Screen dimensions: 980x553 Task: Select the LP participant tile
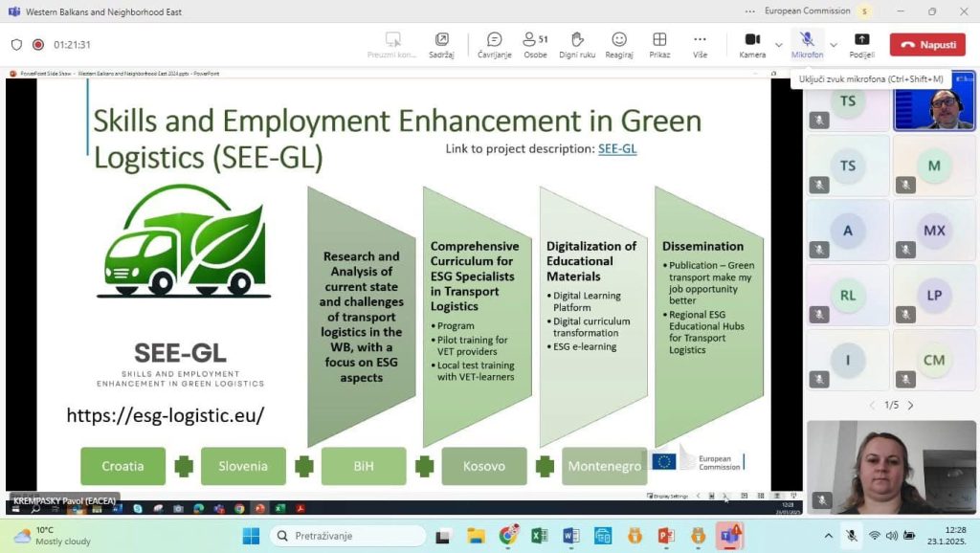click(934, 296)
